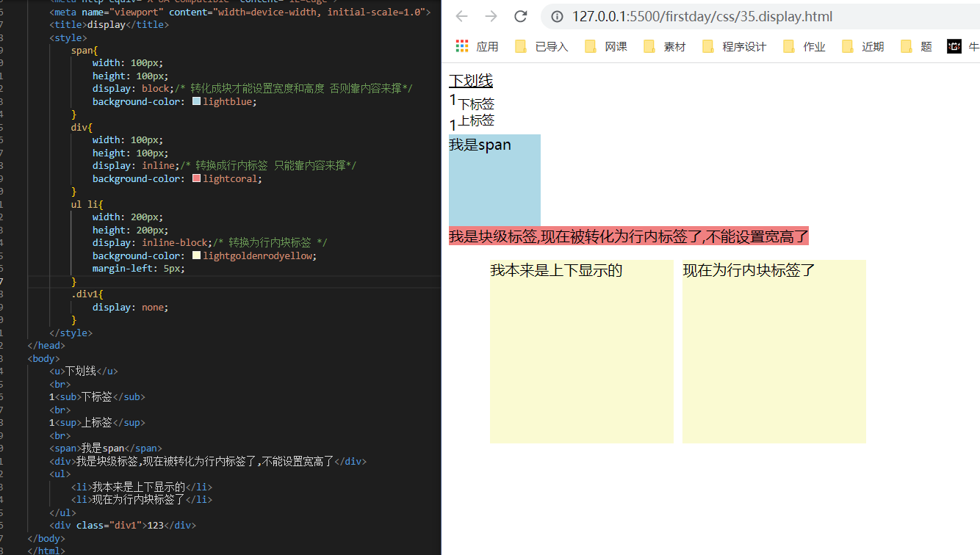Click the <title>display</title> line in editor
The width and height of the screenshot is (980, 555).
pyautogui.click(x=109, y=24)
